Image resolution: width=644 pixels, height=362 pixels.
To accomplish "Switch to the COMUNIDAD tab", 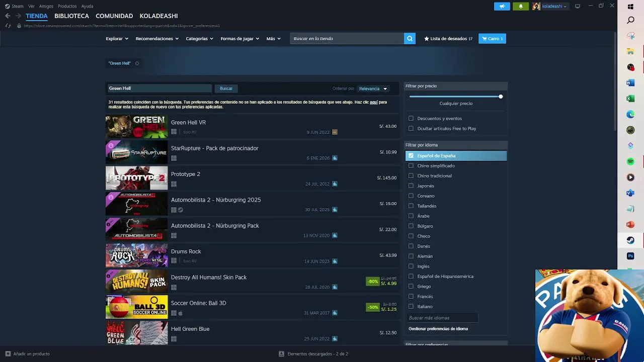I will pyautogui.click(x=114, y=16).
